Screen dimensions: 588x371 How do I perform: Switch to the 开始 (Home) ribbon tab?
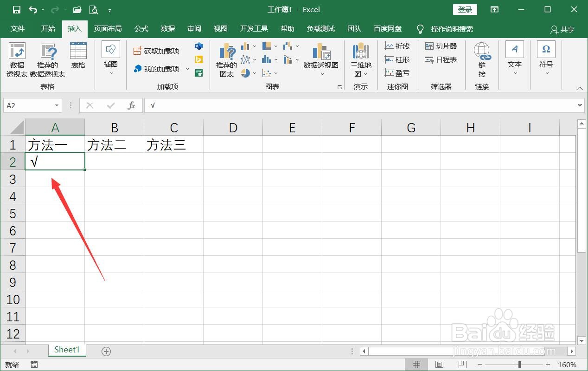pyautogui.click(x=47, y=28)
